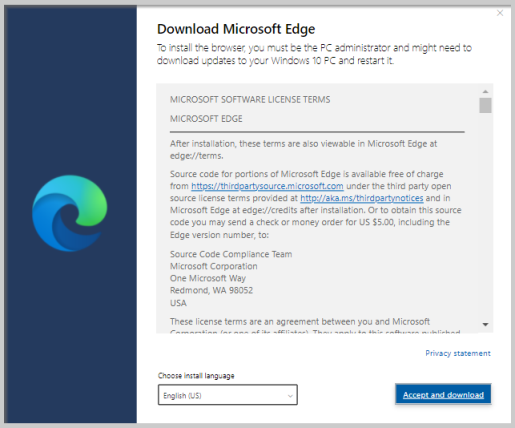Click the license terms scroll up arrow
Screen dimensions: 515x428
(485, 91)
